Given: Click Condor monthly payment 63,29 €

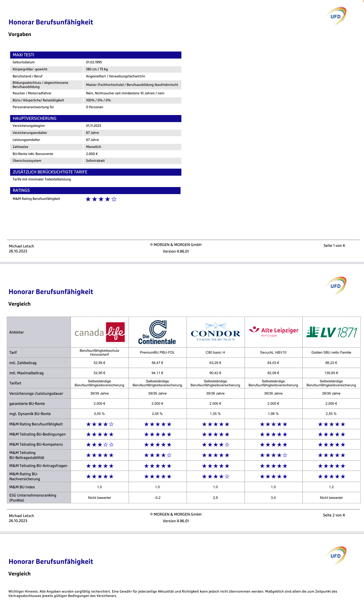Looking at the screenshot, I should [215, 363].
